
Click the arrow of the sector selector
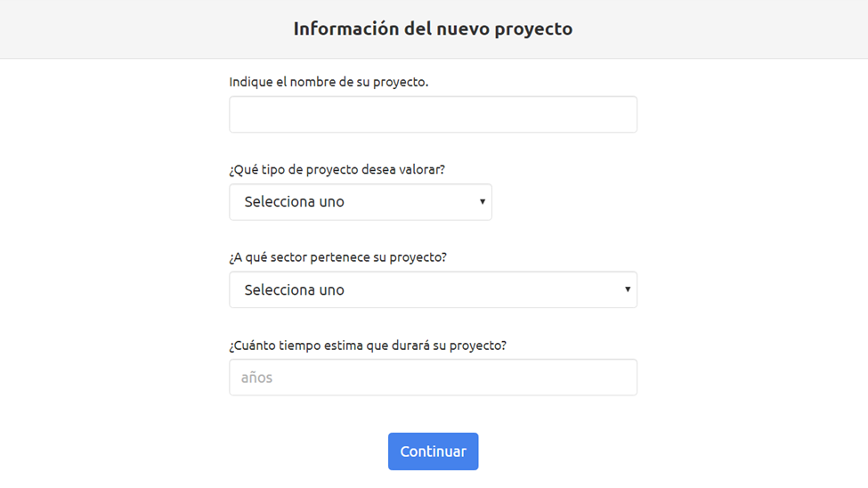click(628, 289)
